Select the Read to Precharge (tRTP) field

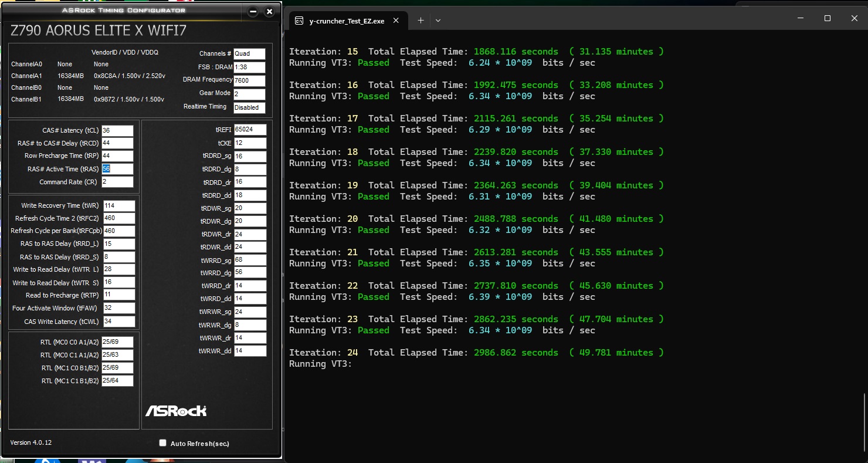click(119, 295)
